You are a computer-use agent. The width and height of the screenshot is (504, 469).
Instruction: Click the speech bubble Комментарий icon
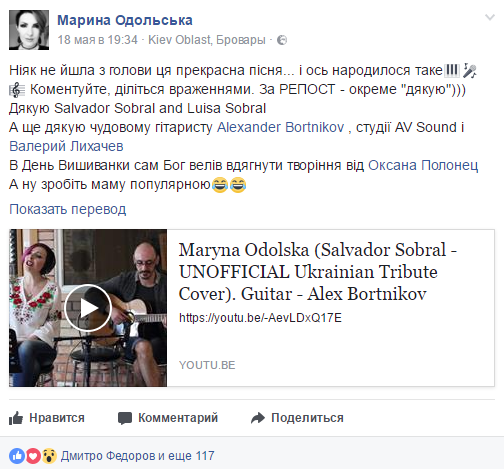point(125,418)
